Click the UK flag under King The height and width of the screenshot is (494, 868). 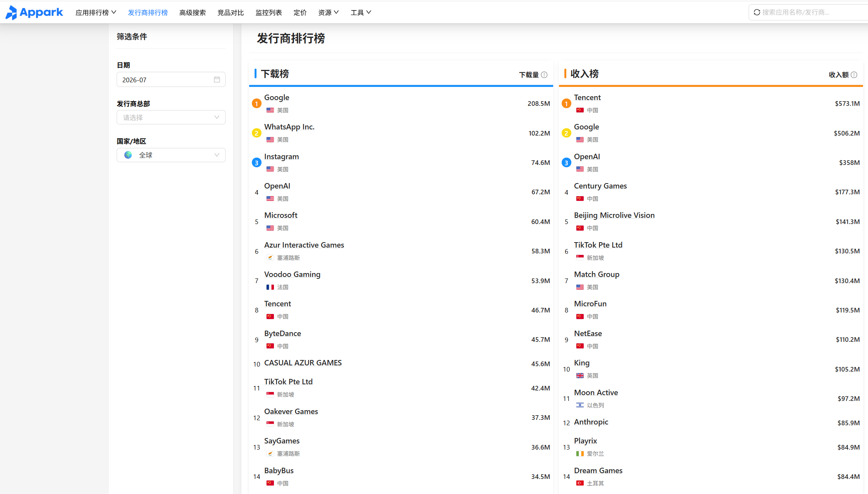pyautogui.click(x=580, y=376)
